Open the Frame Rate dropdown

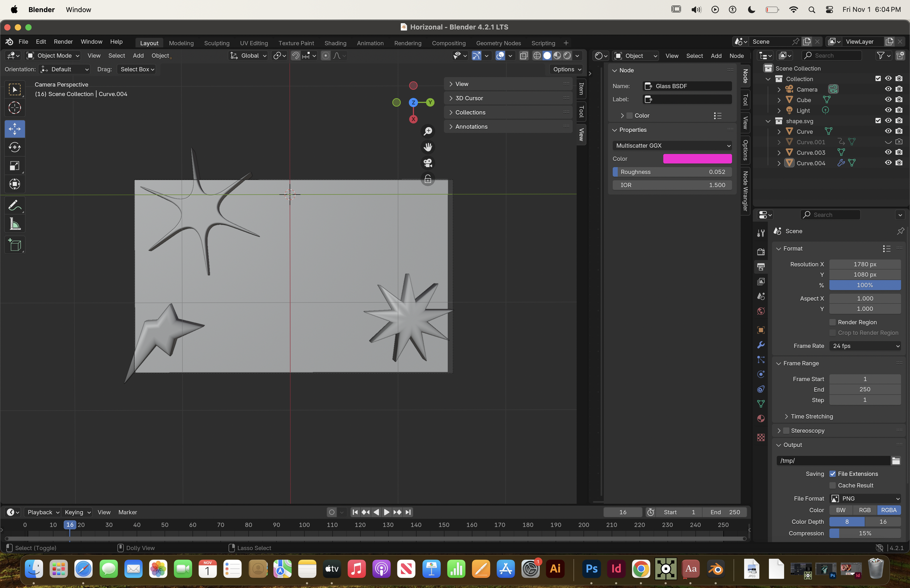click(x=865, y=346)
